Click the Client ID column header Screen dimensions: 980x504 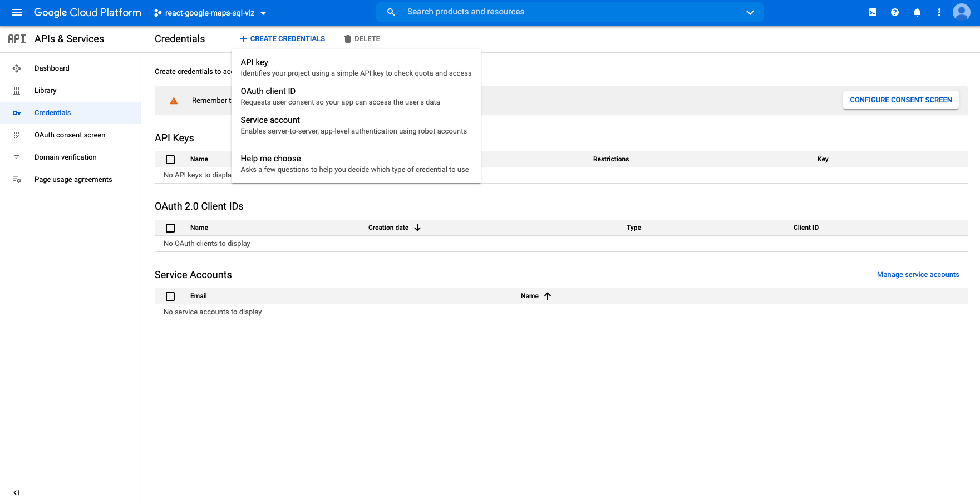click(806, 228)
